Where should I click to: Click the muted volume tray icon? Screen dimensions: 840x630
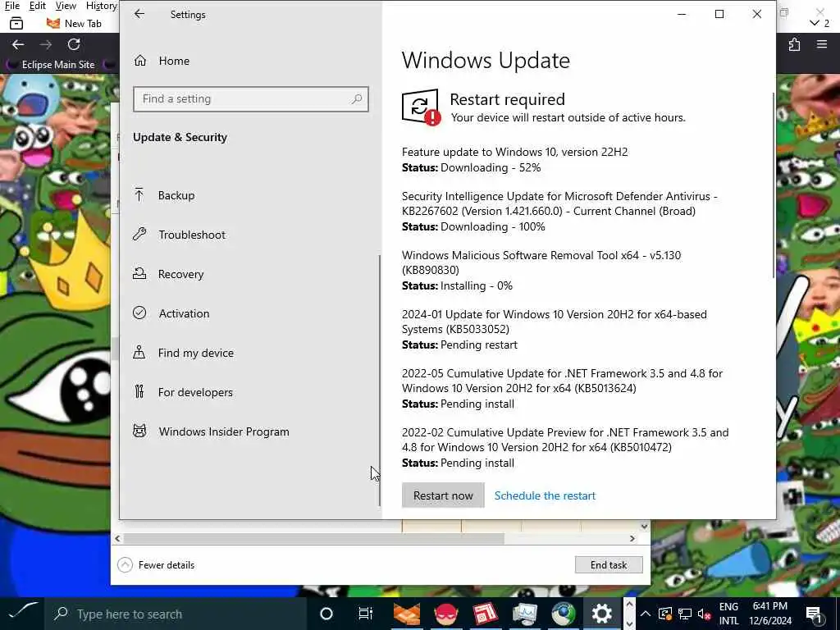tap(704, 614)
